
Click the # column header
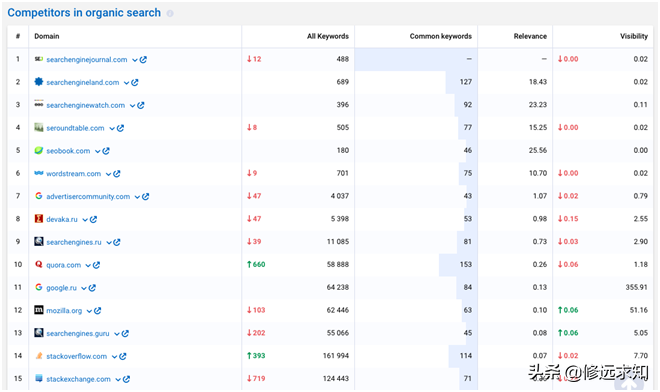coord(18,36)
